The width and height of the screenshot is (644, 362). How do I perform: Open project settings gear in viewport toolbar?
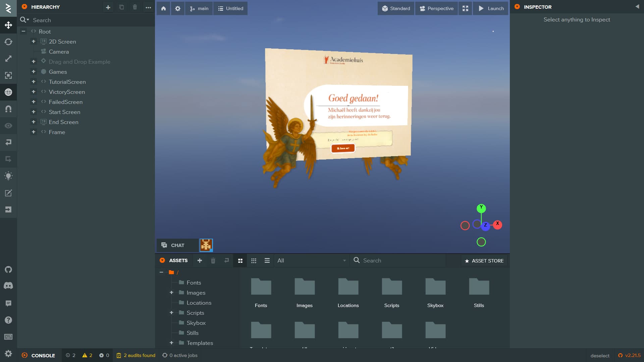[178, 8]
